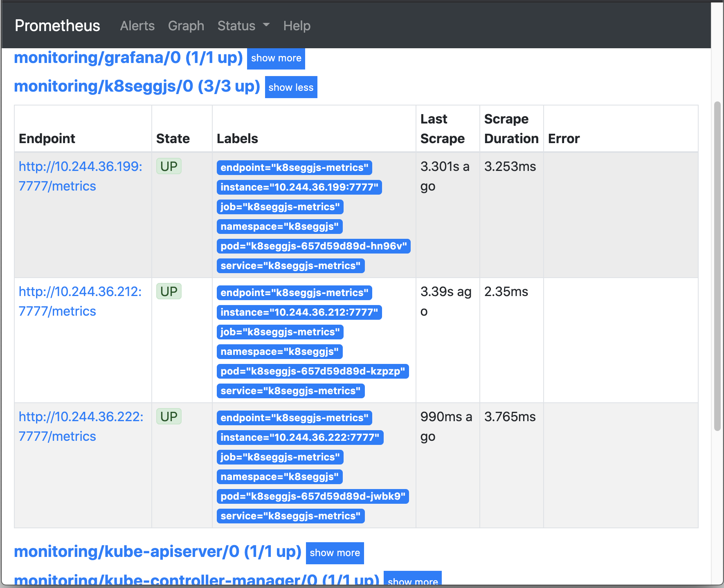724x588 pixels.
Task: Click job label in 10.244.36.222 row
Action: point(280,457)
